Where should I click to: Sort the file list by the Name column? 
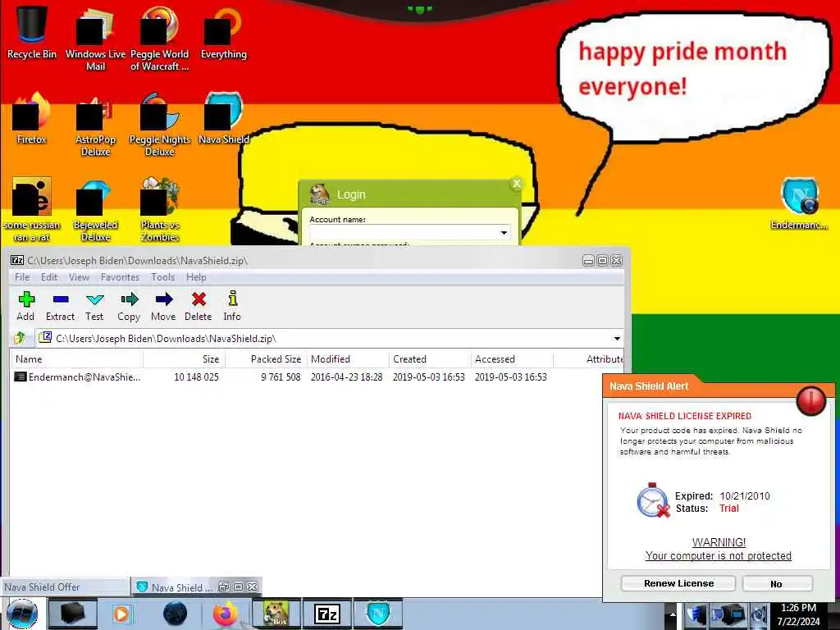76,359
